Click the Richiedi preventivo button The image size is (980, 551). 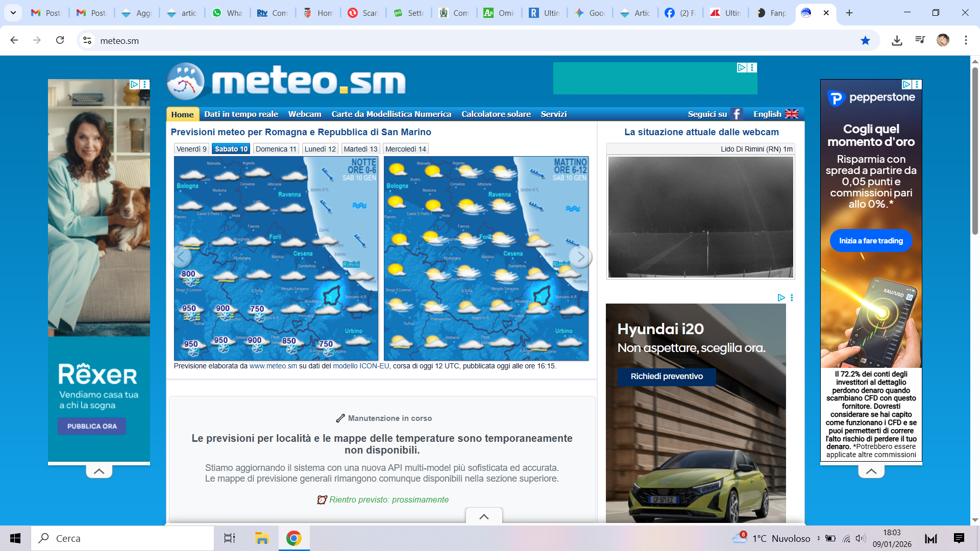click(x=667, y=377)
